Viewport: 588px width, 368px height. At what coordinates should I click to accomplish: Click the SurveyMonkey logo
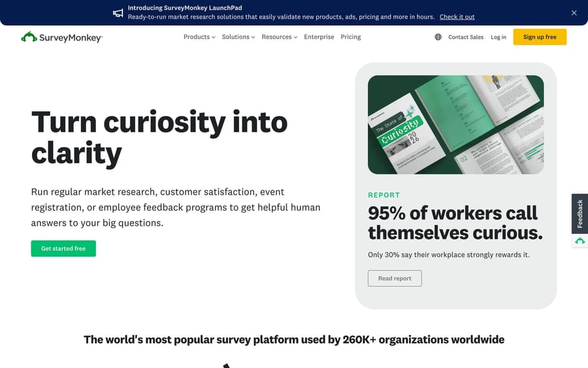pyautogui.click(x=62, y=37)
